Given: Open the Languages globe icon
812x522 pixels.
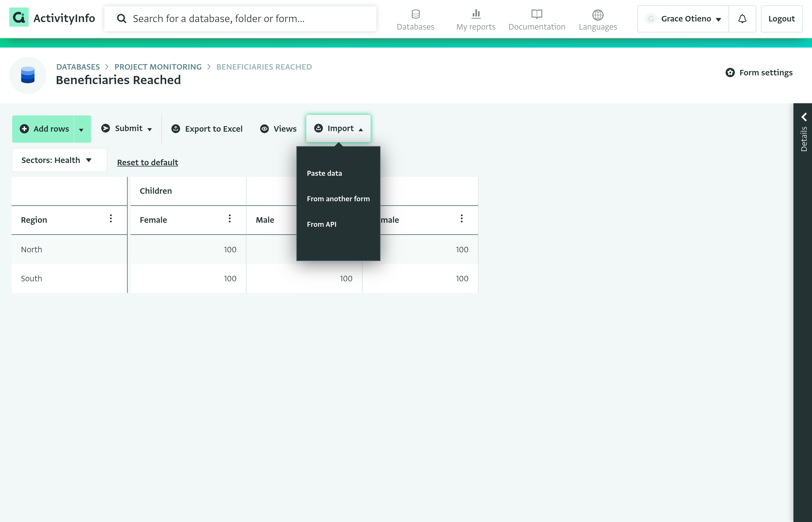Looking at the screenshot, I should [x=598, y=14].
